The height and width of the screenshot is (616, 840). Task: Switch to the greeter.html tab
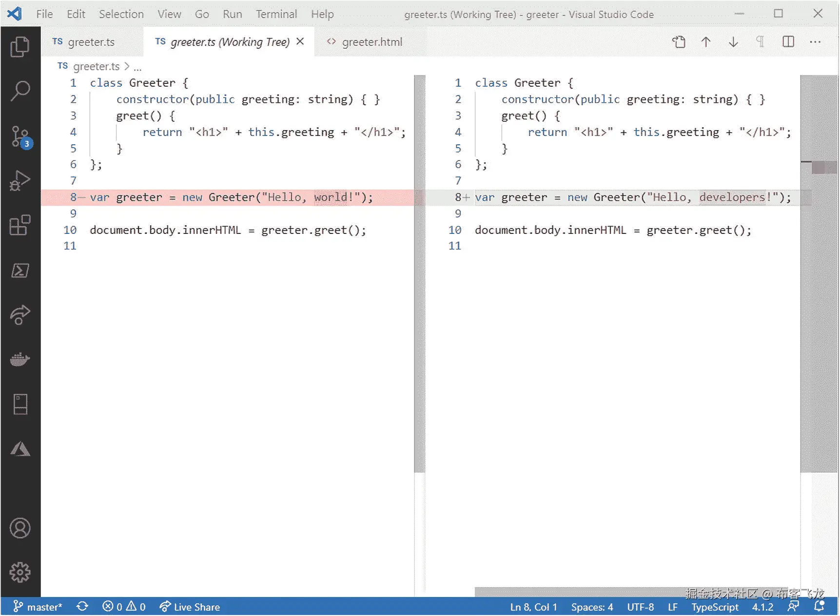click(x=372, y=42)
